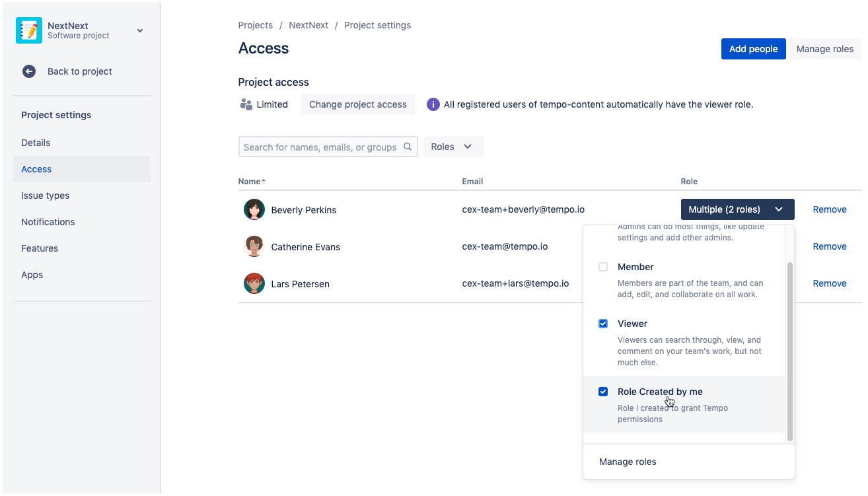The image size is (868, 496).
Task: Click the role list scrollbar
Action: coord(790,350)
